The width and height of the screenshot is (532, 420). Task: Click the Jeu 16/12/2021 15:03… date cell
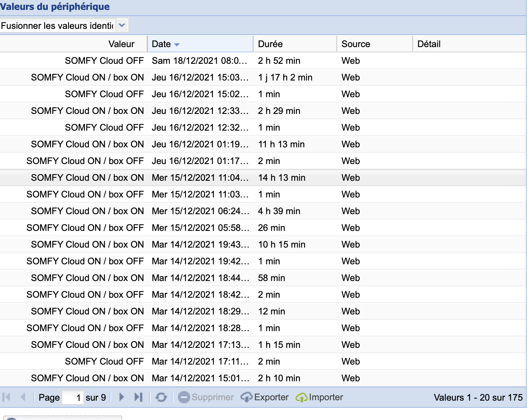pyautogui.click(x=200, y=77)
